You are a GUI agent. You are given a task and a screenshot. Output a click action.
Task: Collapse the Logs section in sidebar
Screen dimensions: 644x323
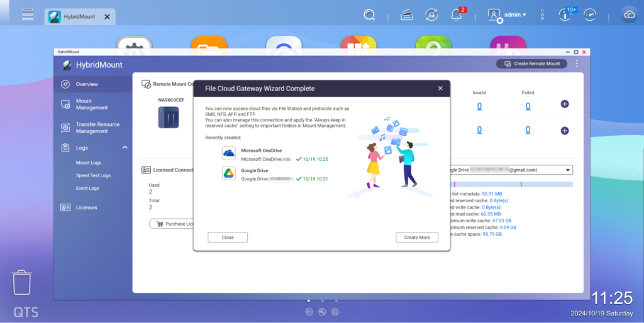[125, 148]
